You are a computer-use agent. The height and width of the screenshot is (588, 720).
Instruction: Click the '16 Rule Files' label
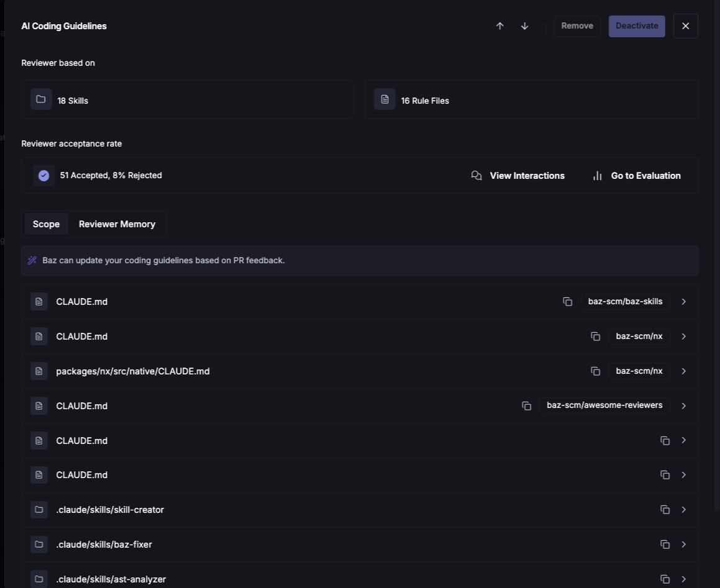click(425, 101)
